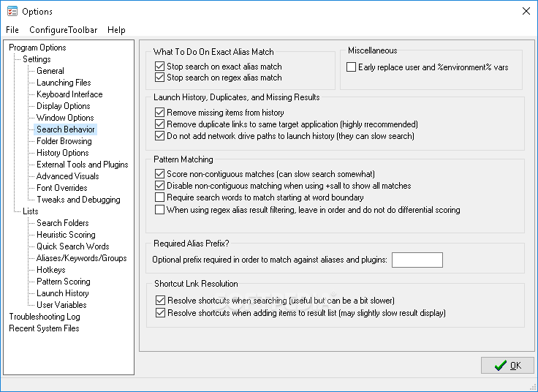This screenshot has height=392, width=538.
Task: Open the Troubleshooting Log
Action: [x=45, y=317]
